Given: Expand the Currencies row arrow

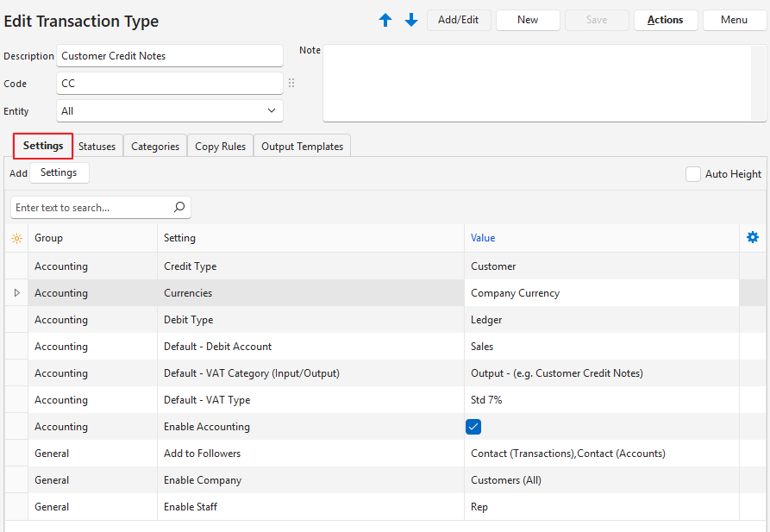Looking at the screenshot, I should point(16,293).
